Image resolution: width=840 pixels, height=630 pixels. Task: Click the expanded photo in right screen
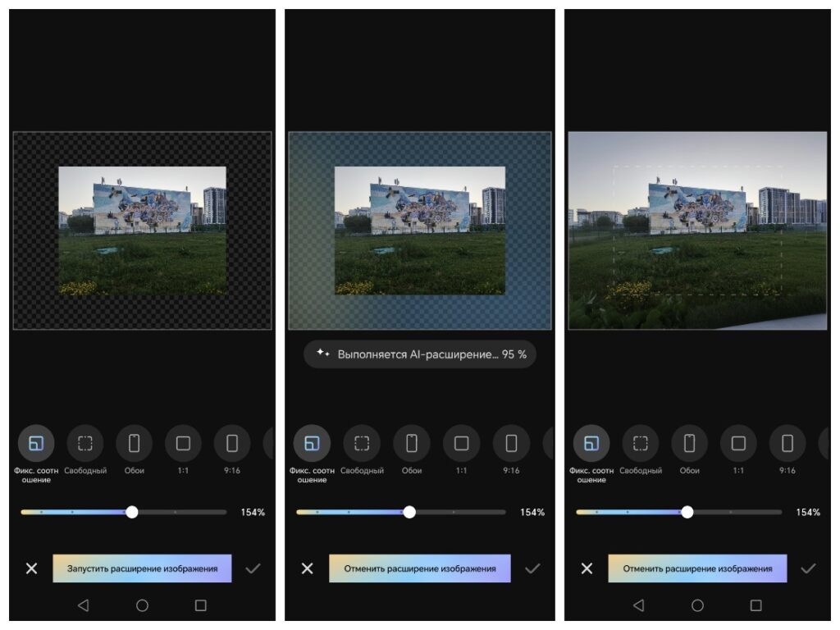[x=697, y=231]
